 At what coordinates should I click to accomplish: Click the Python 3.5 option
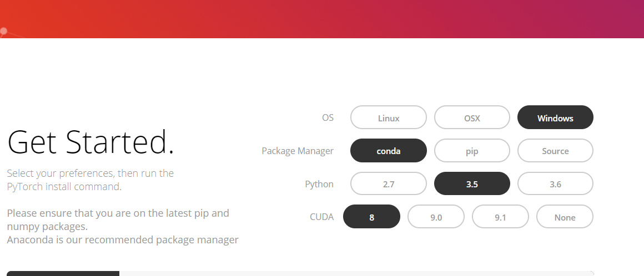point(472,184)
